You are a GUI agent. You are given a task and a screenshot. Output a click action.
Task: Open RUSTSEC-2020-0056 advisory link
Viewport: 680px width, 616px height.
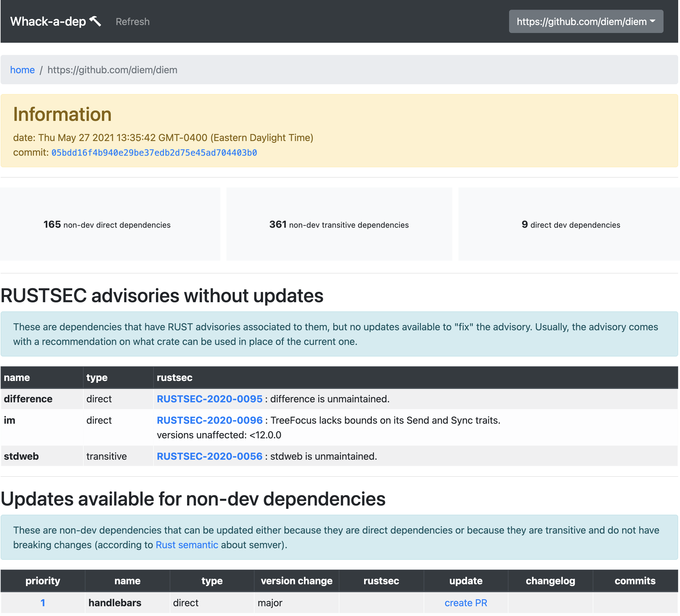[x=209, y=456]
